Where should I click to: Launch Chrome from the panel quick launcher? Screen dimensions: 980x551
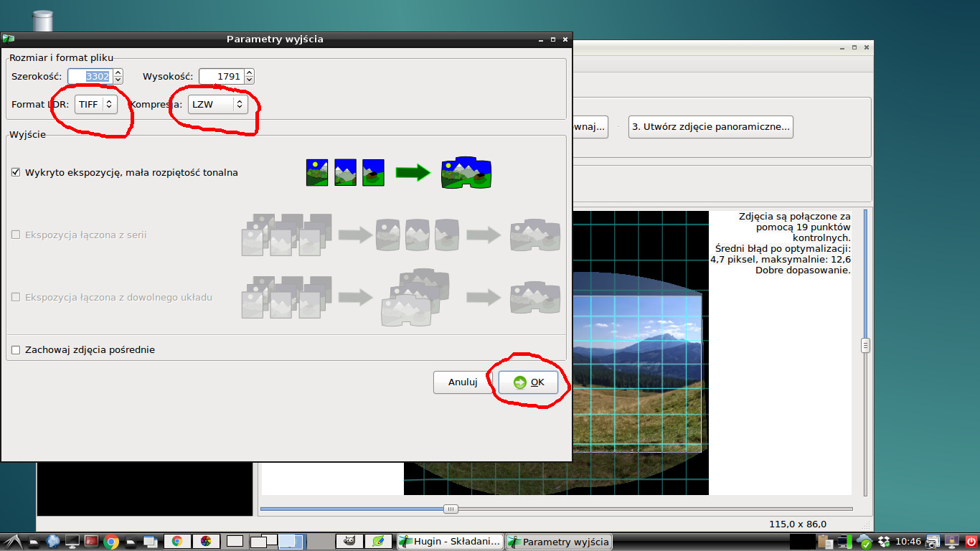pos(110,542)
